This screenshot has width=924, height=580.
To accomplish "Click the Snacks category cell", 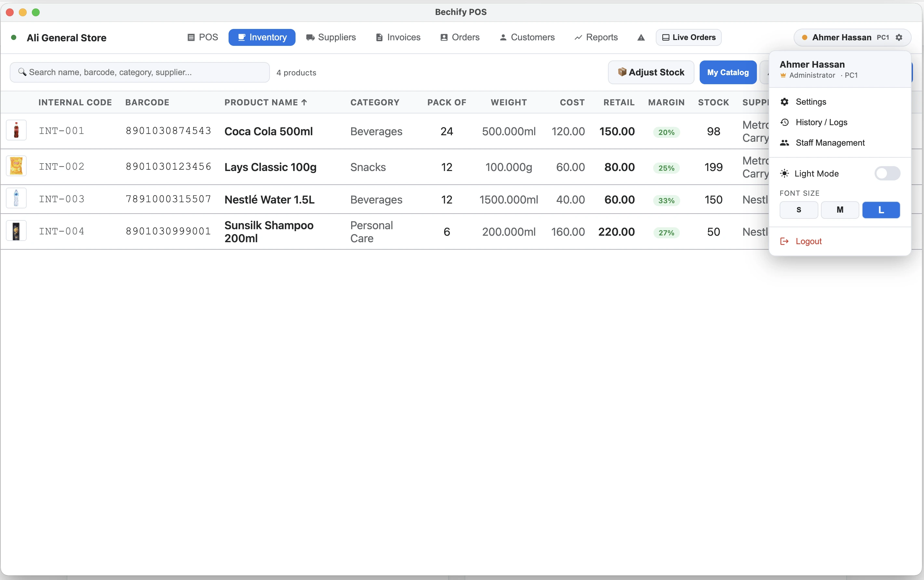I will point(368,167).
